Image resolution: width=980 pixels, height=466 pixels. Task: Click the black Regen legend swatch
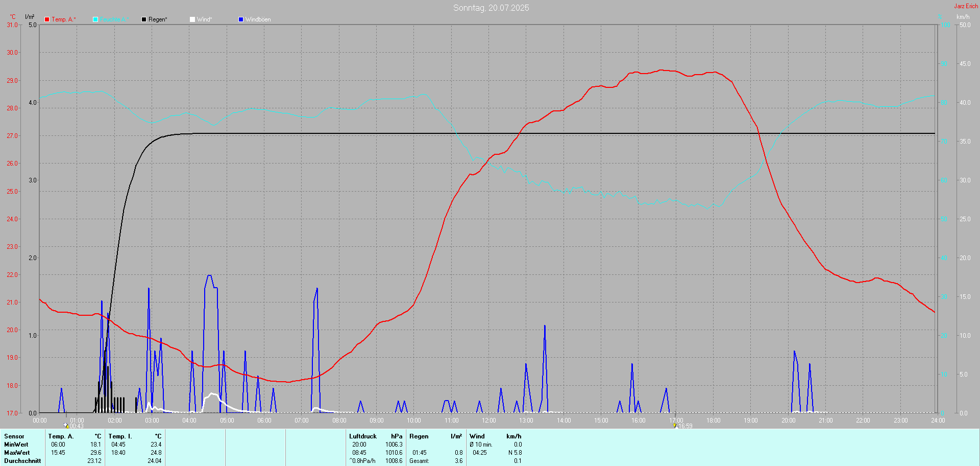(144, 19)
